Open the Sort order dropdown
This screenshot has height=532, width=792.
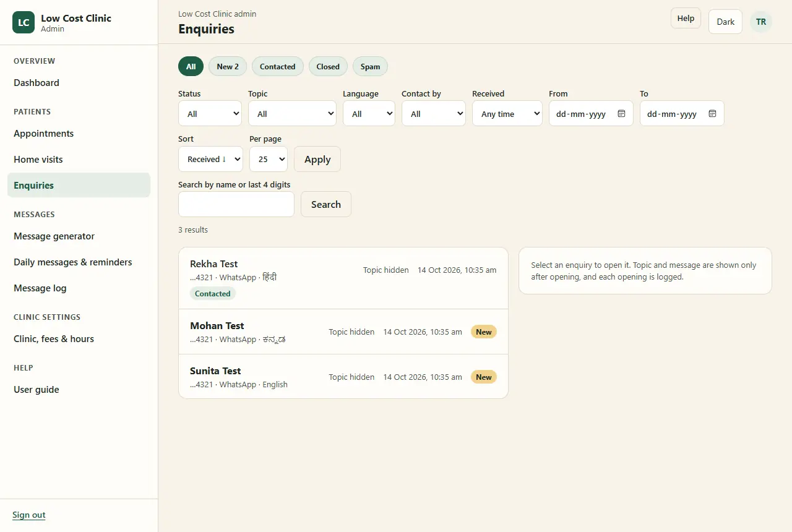(210, 159)
